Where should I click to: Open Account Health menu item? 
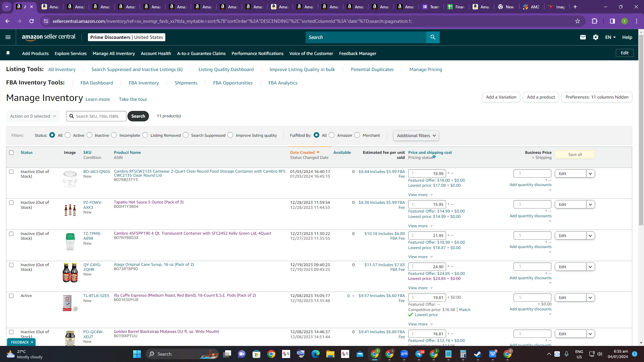[x=156, y=53]
